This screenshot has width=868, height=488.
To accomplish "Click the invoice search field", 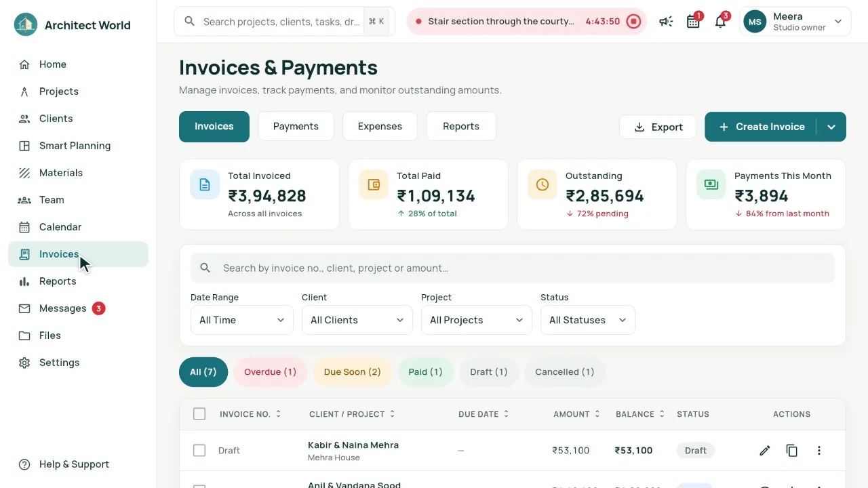I will pos(513,268).
